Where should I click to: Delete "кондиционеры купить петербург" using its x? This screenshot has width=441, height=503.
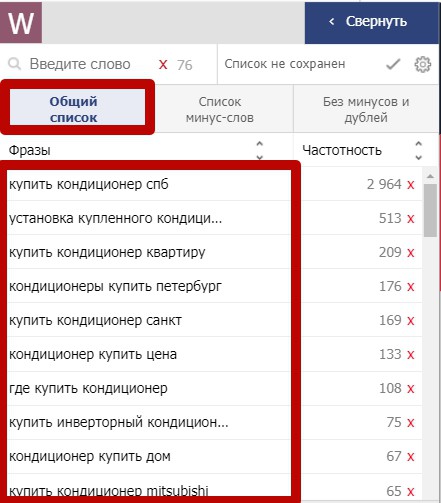point(410,287)
